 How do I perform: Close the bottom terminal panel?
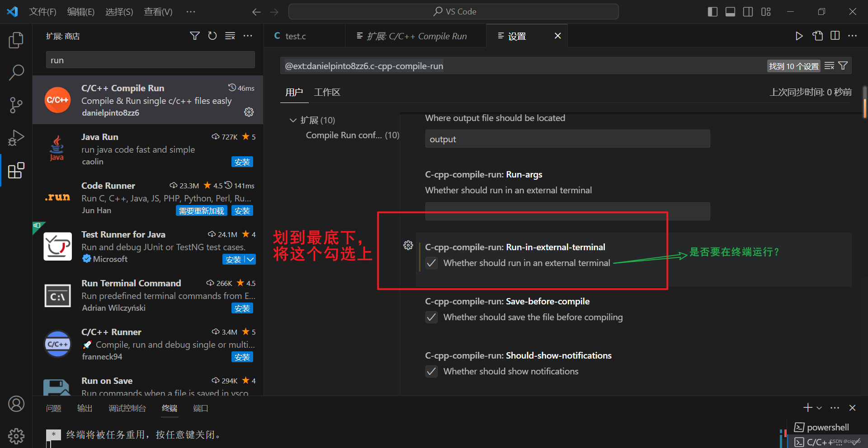pos(853,408)
